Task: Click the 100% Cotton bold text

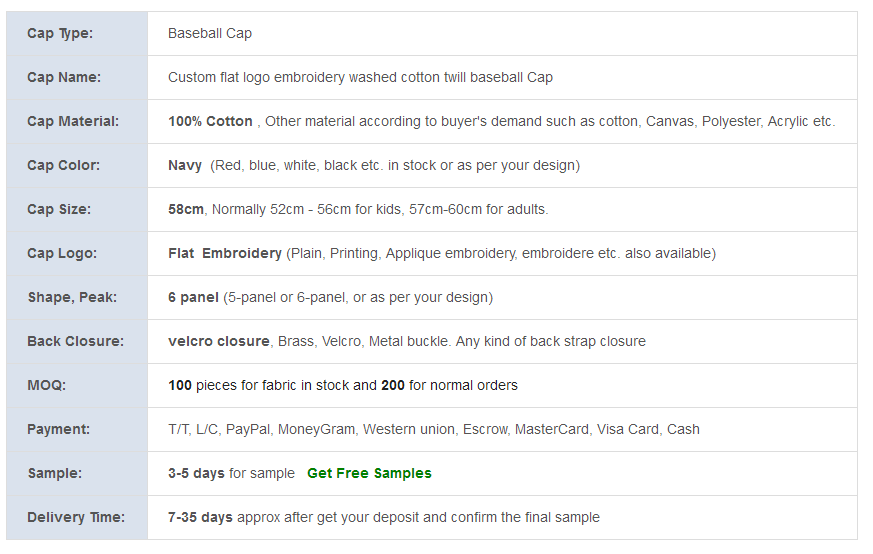Action: [x=210, y=121]
